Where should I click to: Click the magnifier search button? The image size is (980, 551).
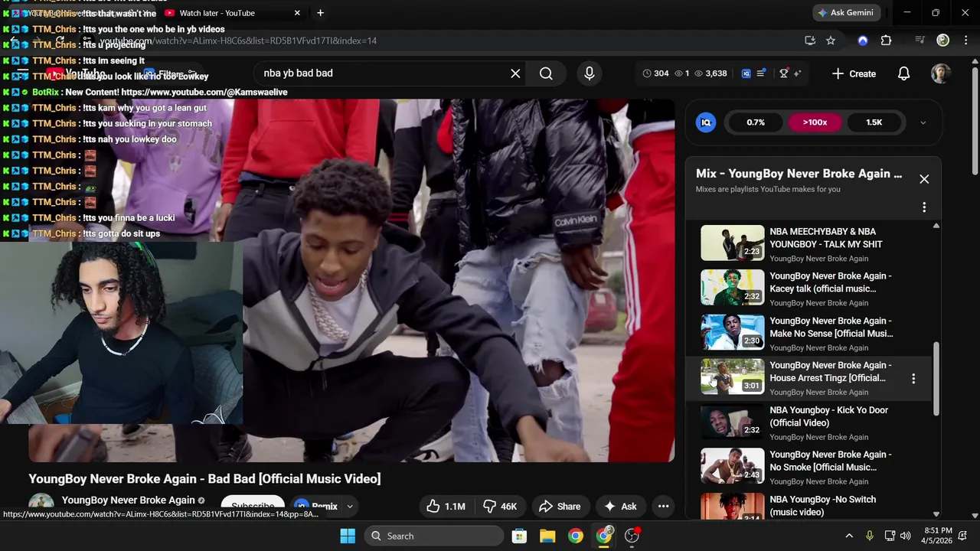[546, 73]
